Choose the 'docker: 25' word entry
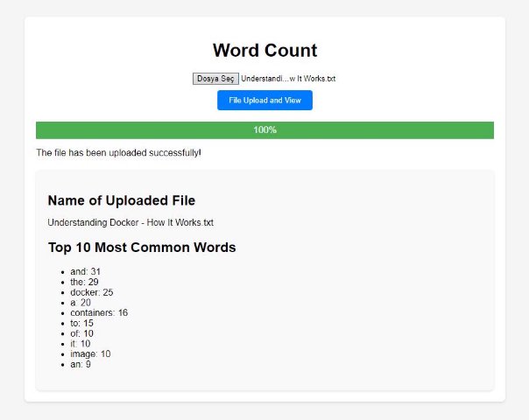The height and width of the screenshot is (420, 529). [92, 292]
